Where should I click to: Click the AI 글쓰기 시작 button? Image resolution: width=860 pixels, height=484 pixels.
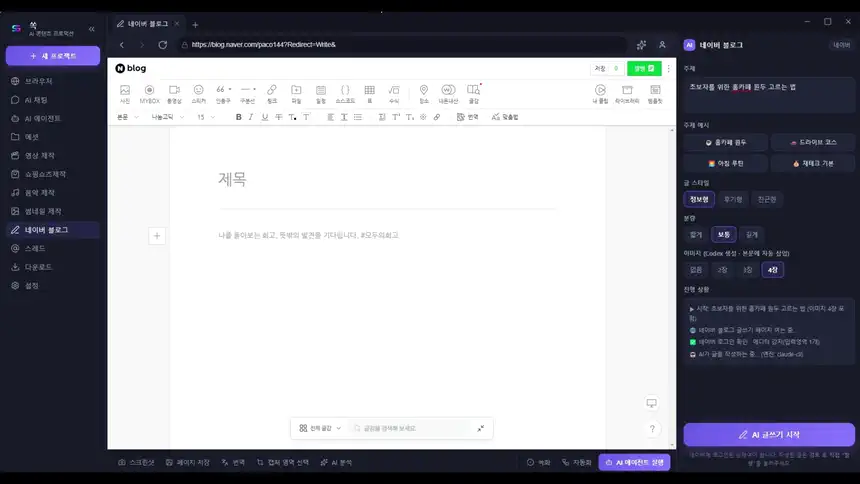[x=769, y=435]
